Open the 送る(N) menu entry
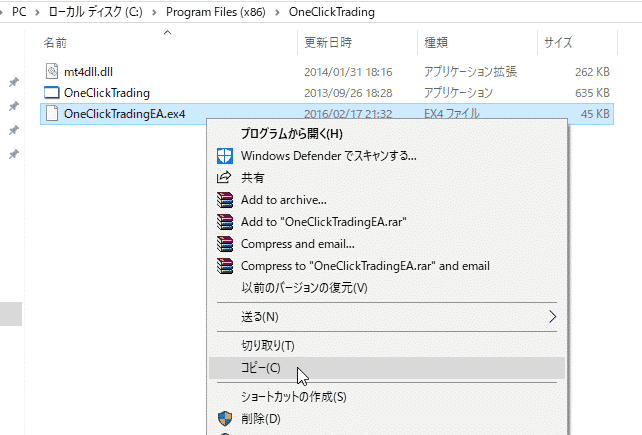This screenshot has width=642, height=435. pos(387,317)
